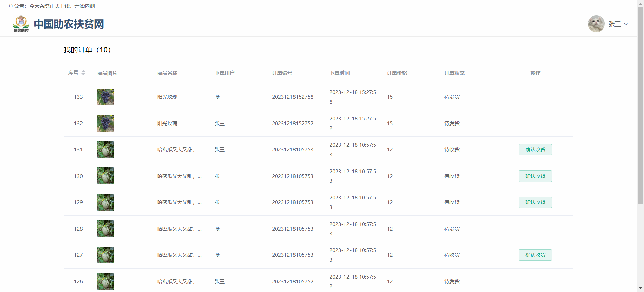Image resolution: width=644 pixels, height=292 pixels.
Task: Open the melon image for order 130
Action: tap(106, 176)
